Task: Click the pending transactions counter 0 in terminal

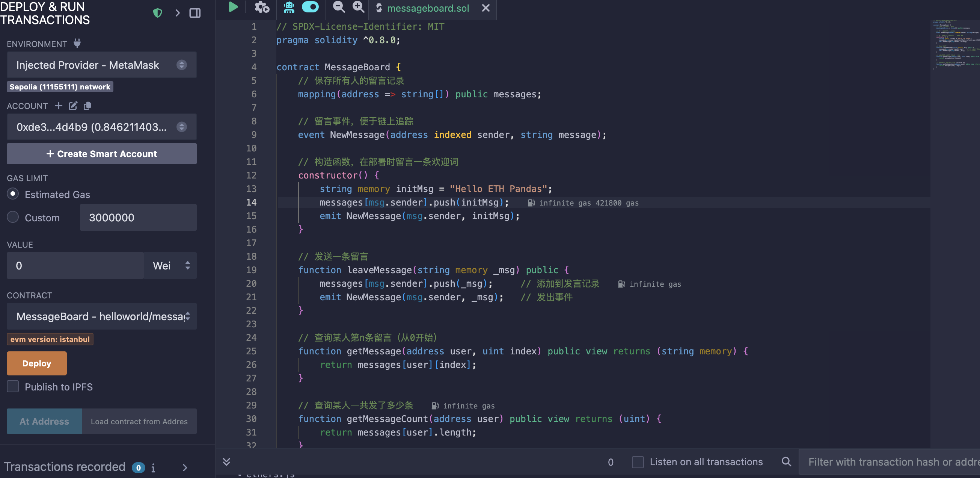Action: pyautogui.click(x=611, y=462)
